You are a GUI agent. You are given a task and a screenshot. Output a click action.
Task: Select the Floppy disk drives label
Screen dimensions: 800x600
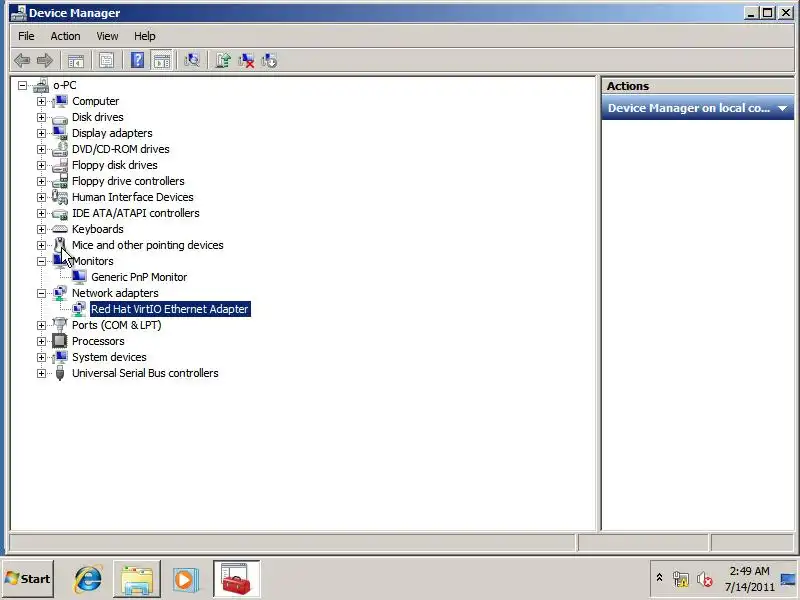point(115,165)
